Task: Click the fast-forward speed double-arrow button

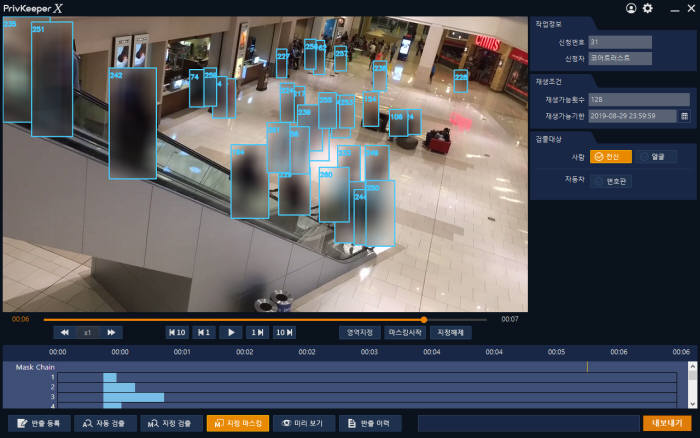Action: (111, 332)
